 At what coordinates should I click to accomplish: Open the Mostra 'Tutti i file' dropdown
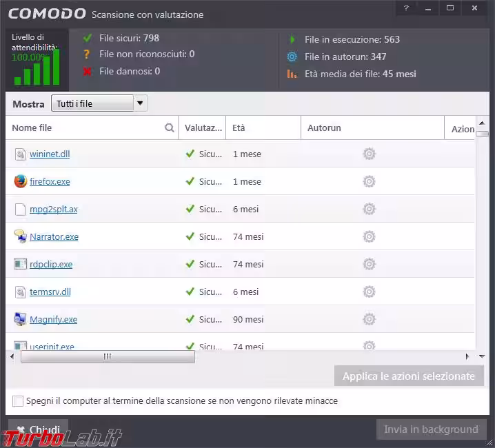click(92, 103)
